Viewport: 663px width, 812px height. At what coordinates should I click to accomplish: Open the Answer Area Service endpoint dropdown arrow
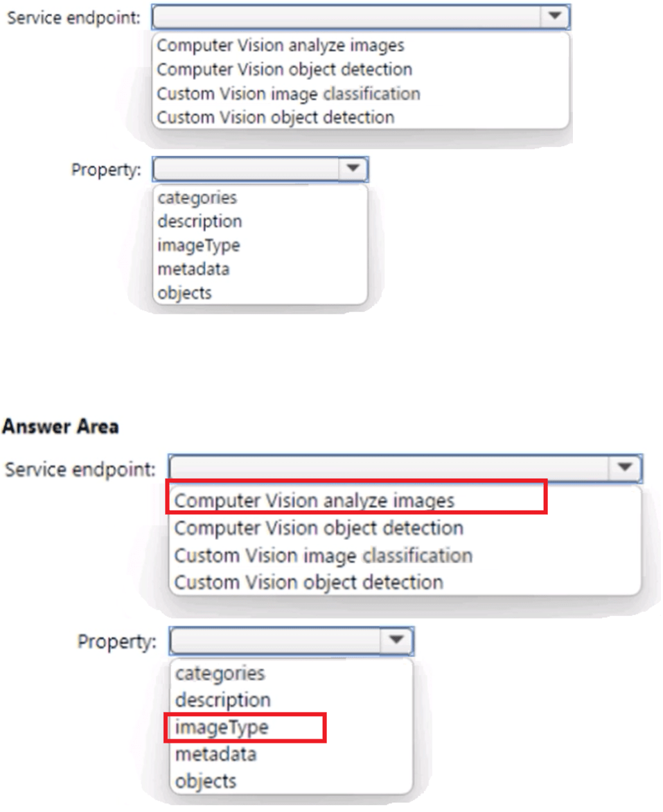click(624, 469)
